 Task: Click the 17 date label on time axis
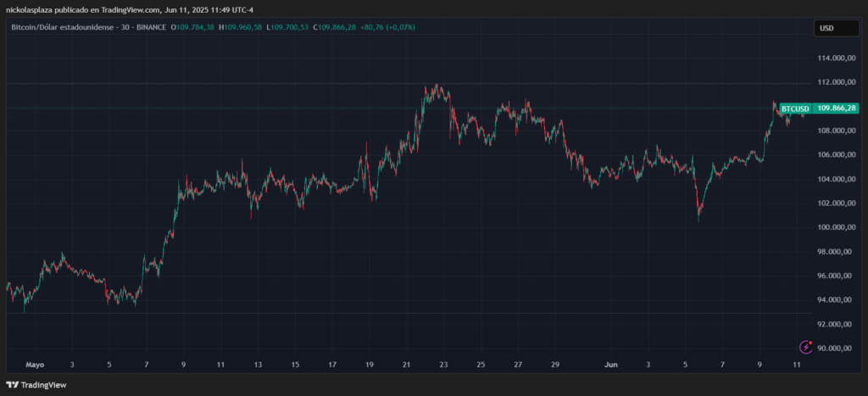pyautogui.click(x=332, y=365)
